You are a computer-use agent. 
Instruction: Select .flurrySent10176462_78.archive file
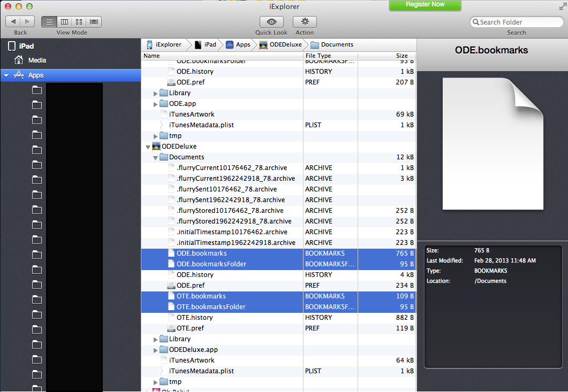(x=278, y=189)
